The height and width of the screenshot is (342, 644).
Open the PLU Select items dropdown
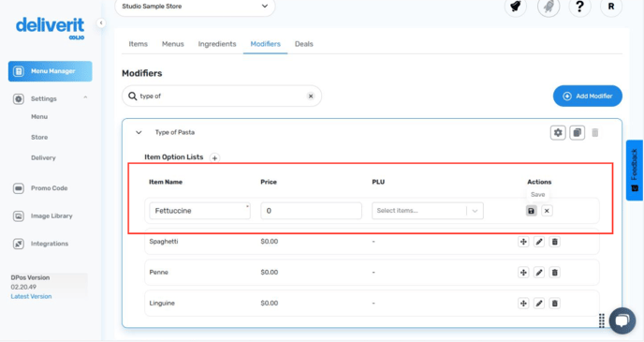428,211
